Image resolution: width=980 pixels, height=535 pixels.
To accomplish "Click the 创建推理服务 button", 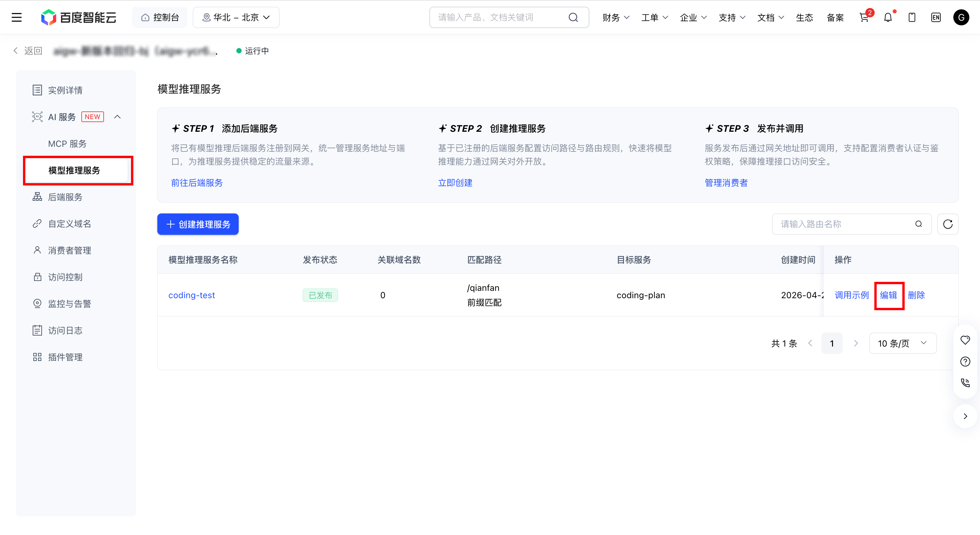I will pos(198,224).
